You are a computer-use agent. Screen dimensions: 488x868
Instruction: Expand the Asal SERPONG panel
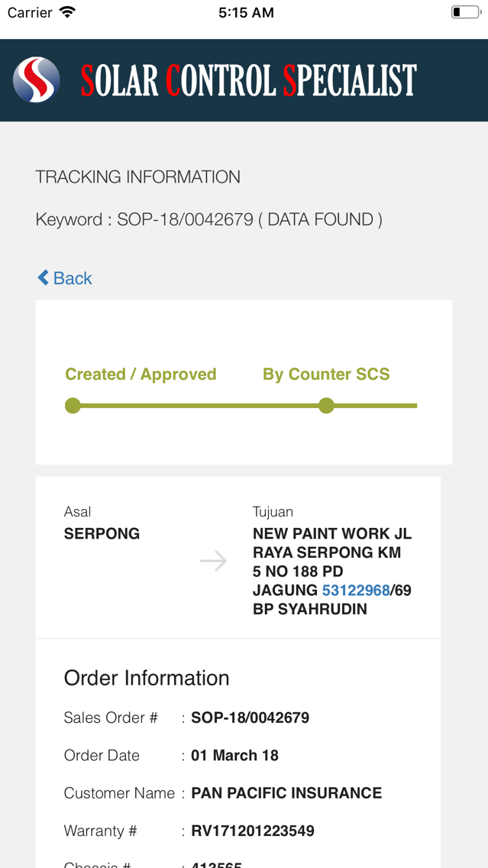coord(102,523)
